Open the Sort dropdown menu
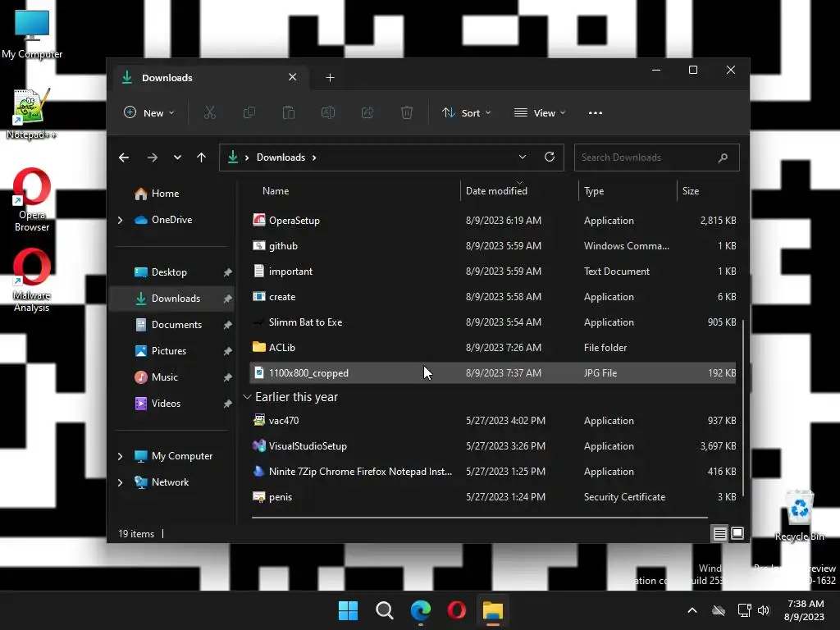The width and height of the screenshot is (840, 630). [466, 112]
